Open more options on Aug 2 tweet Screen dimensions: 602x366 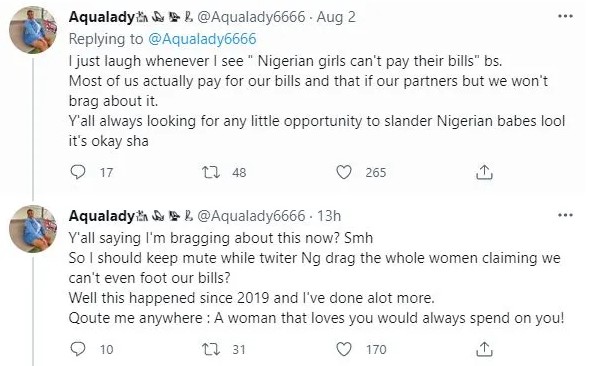565,17
